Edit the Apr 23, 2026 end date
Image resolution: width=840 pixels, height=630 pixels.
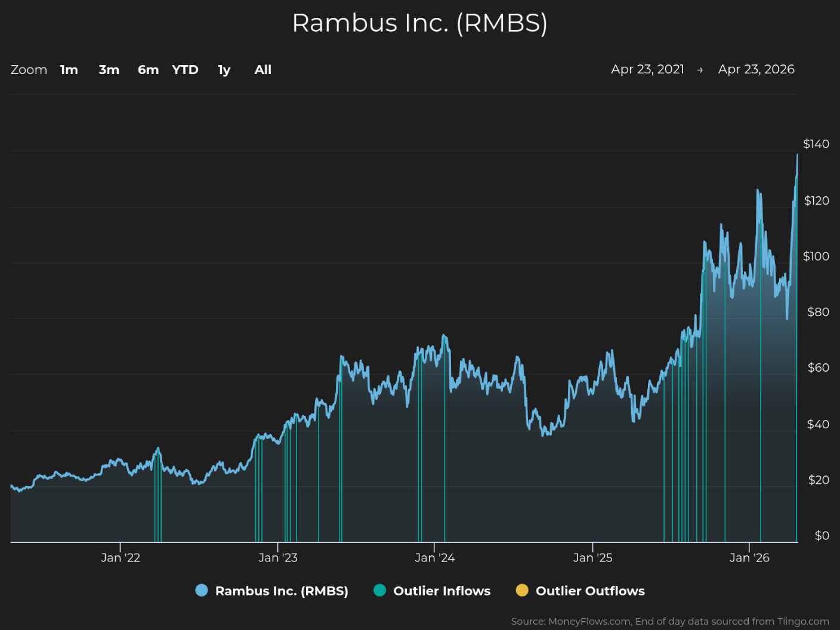coord(756,69)
